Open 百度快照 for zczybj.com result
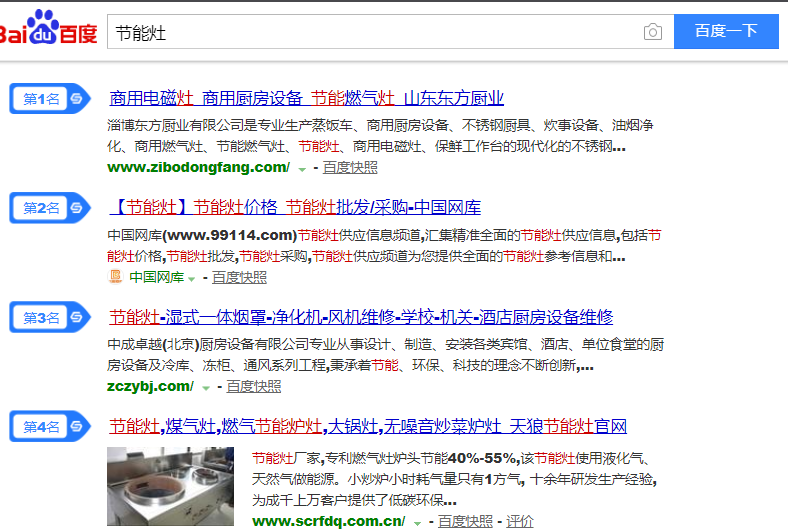This screenshot has height=532, width=788. tap(254, 386)
